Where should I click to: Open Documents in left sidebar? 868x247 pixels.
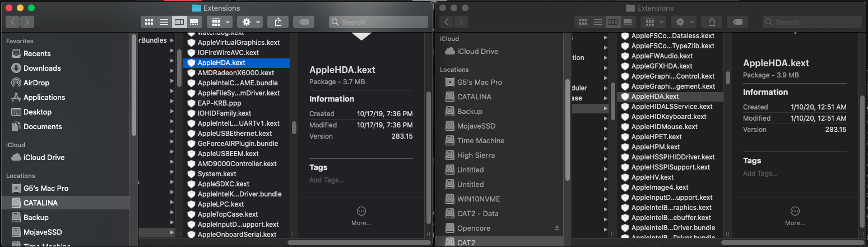pos(43,126)
